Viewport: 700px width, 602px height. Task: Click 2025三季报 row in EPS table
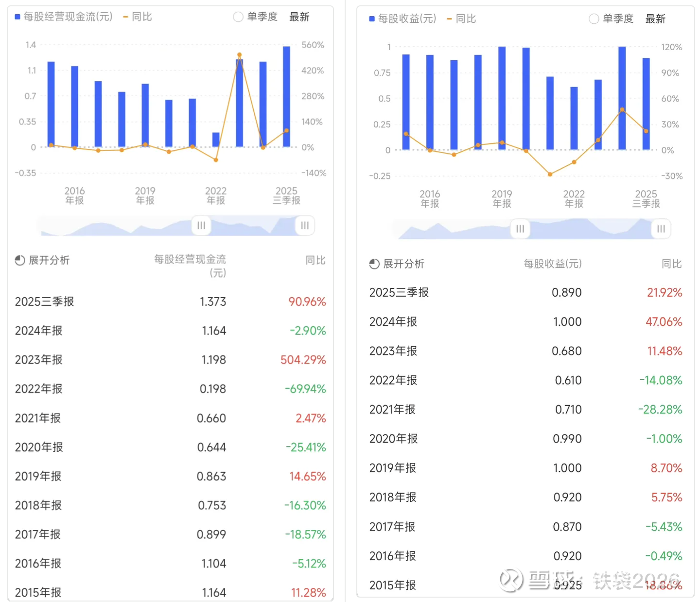(525, 293)
